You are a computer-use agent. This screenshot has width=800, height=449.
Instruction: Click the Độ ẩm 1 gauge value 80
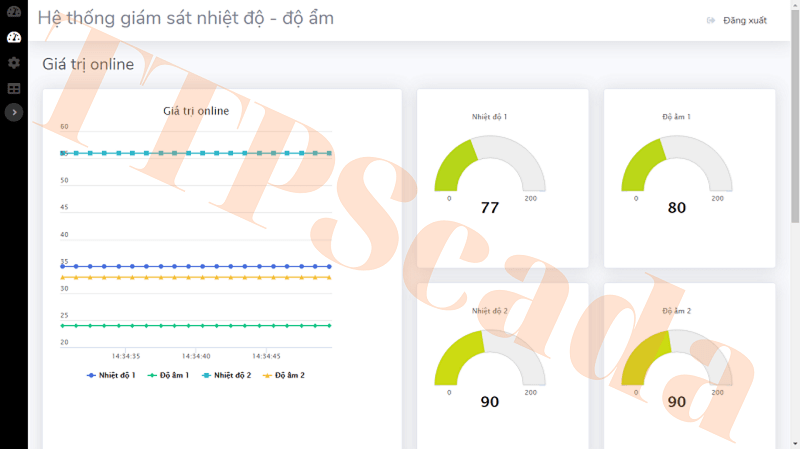click(x=677, y=208)
